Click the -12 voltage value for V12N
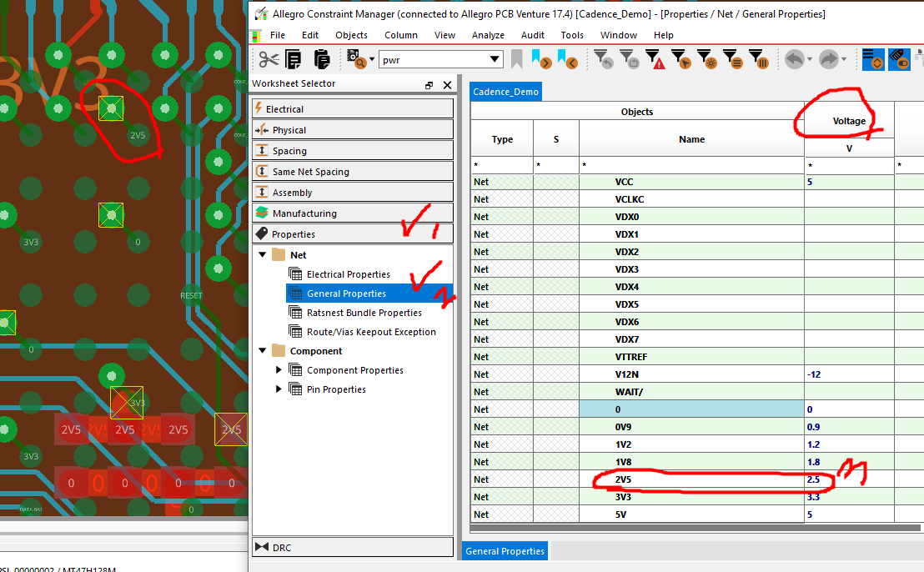Viewport: 924px width, 572px height. [x=849, y=374]
